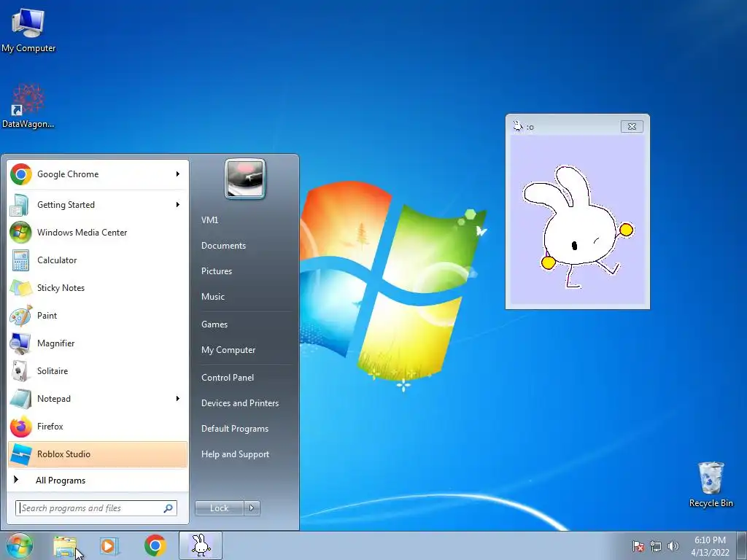Image resolution: width=747 pixels, height=560 pixels.
Task: Click the Lock button
Action: [219, 508]
